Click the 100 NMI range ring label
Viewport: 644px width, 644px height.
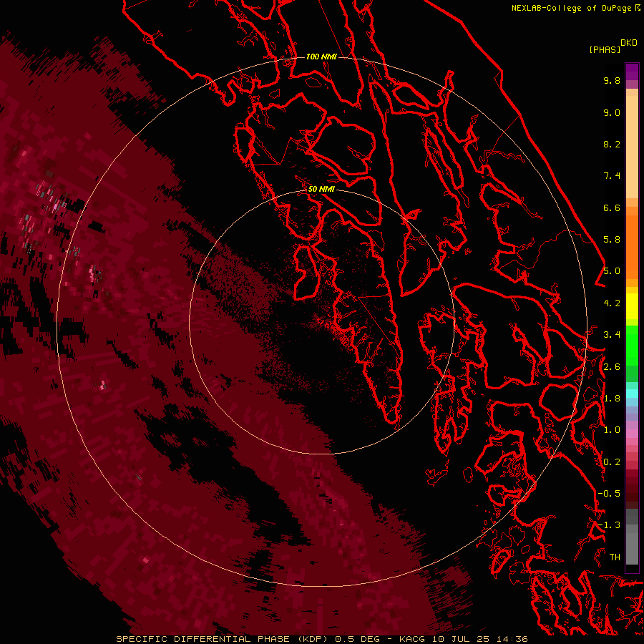[x=321, y=57]
